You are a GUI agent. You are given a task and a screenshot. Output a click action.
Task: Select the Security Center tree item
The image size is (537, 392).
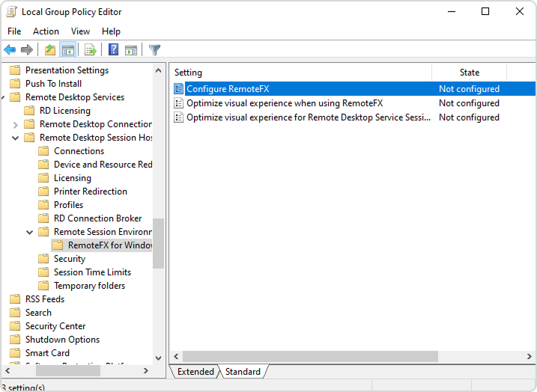click(x=55, y=326)
